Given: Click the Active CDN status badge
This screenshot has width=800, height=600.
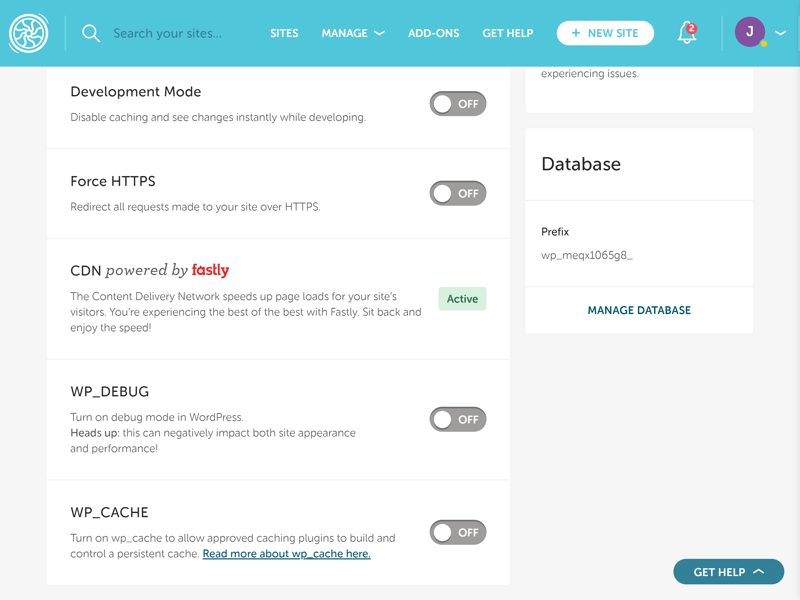Looking at the screenshot, I should (462, 299).
